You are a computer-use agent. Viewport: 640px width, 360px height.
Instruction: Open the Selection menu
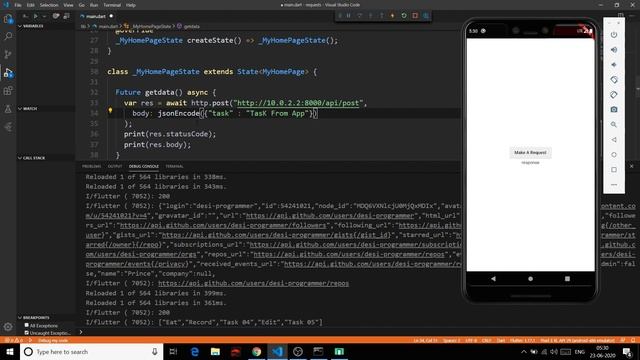(x=49, y=5)
